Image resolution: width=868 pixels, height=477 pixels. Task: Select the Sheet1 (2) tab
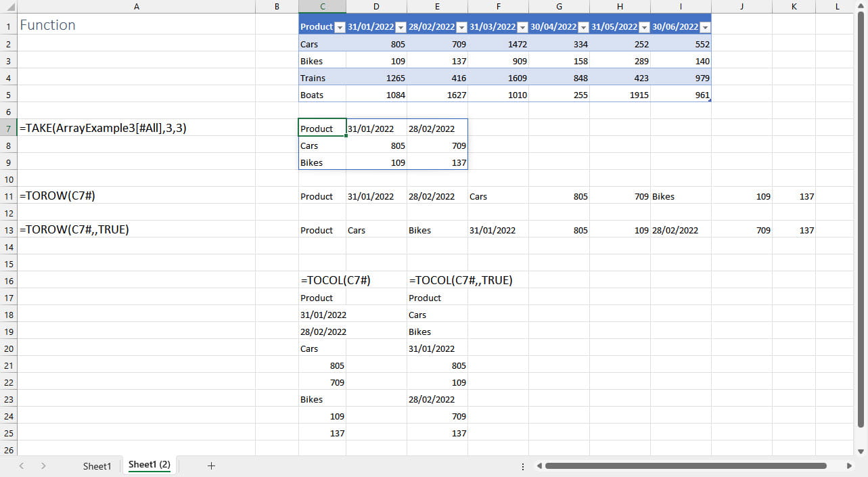pos(149,465)
